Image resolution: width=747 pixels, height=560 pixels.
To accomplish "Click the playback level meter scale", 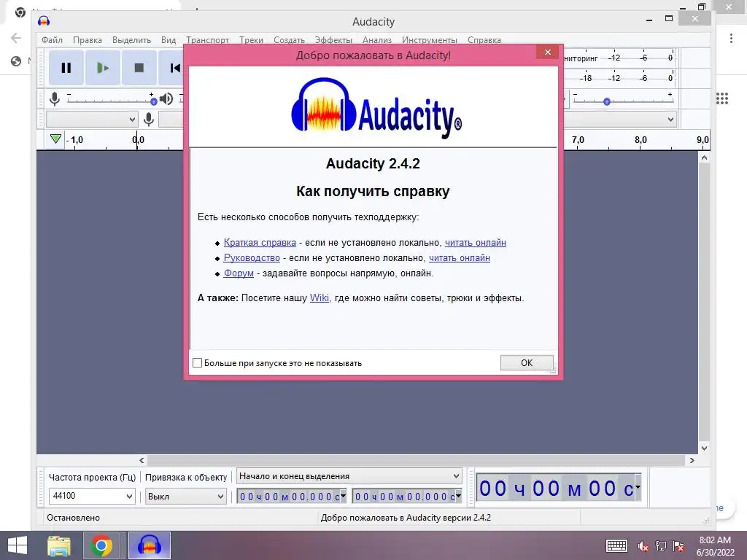I will click(x=619, y=77).
